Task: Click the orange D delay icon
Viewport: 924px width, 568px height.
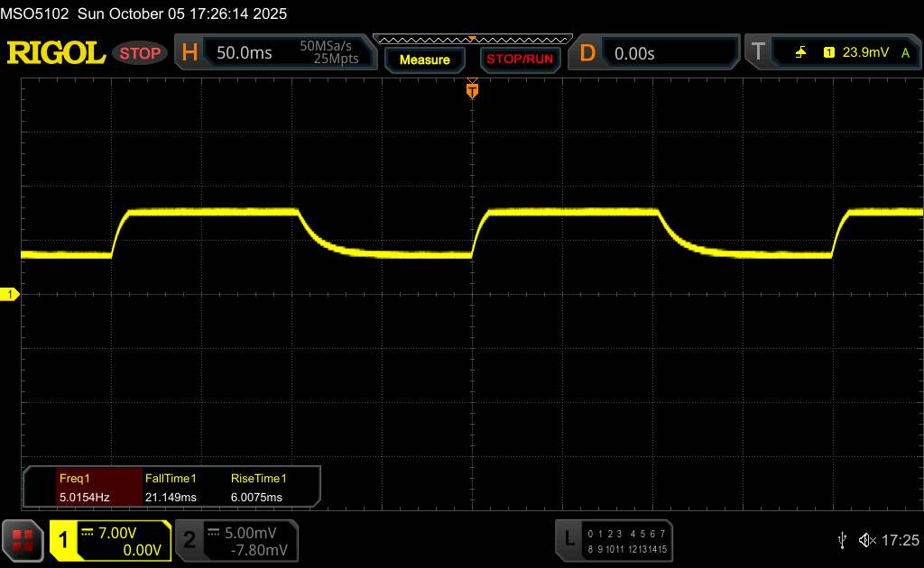Action: [587, 53]
